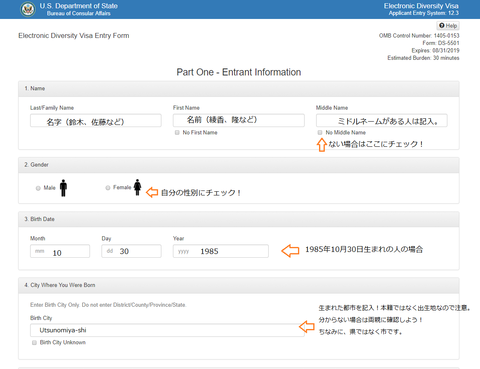Focus the birth Month field
Image resolution: width=480 pixels, height=369 pixels.
click(60, 251)
